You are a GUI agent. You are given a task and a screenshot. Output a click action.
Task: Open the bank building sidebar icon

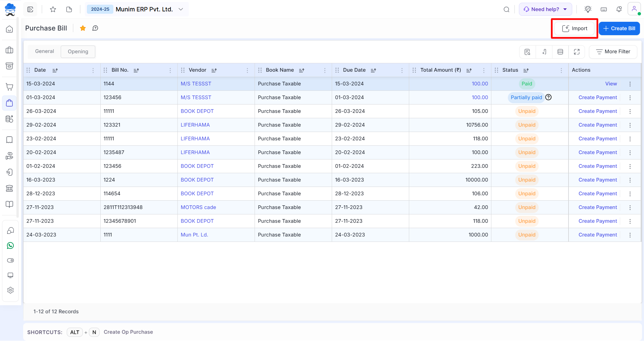tap(9, 188)
